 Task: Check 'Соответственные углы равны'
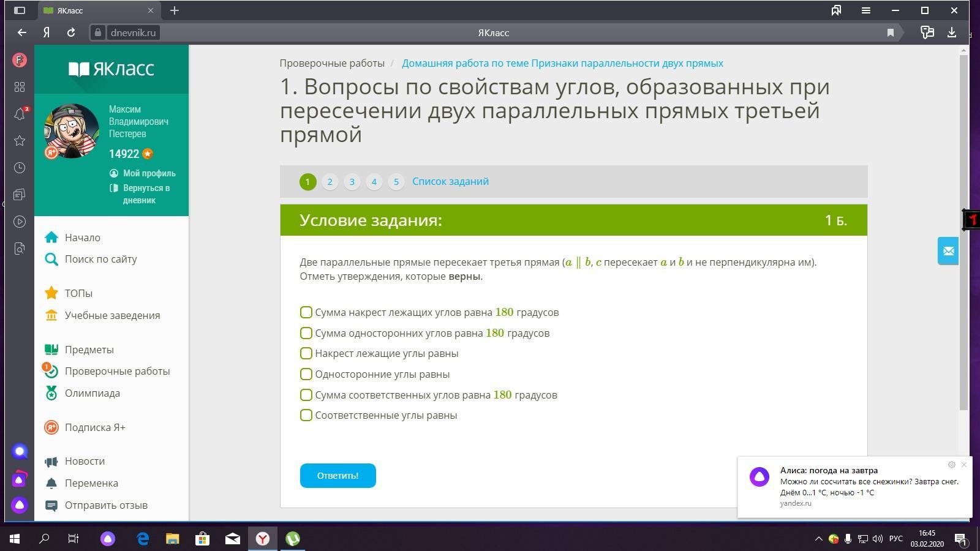(306, 415)
